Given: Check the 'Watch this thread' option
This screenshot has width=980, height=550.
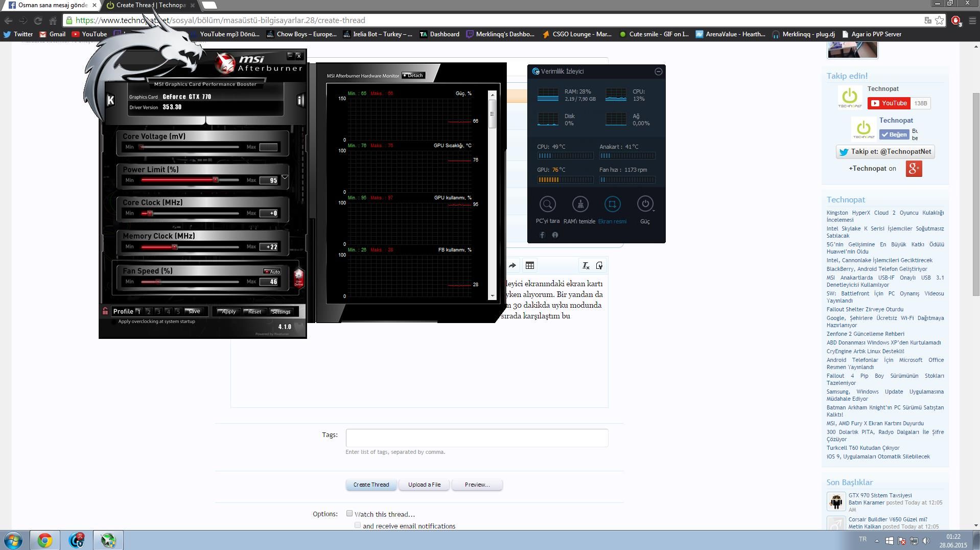Looking at the screenshot, I should (349, 513).
